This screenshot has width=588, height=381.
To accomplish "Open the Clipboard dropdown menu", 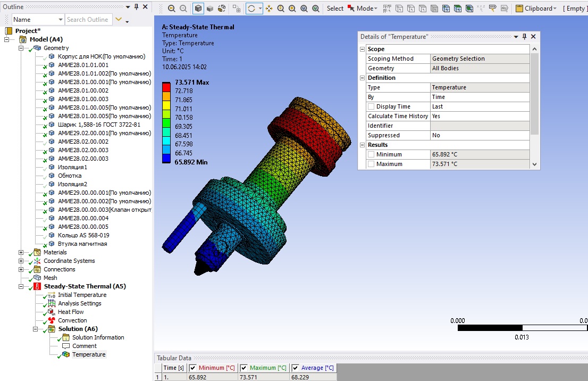I will click(555, 9).
